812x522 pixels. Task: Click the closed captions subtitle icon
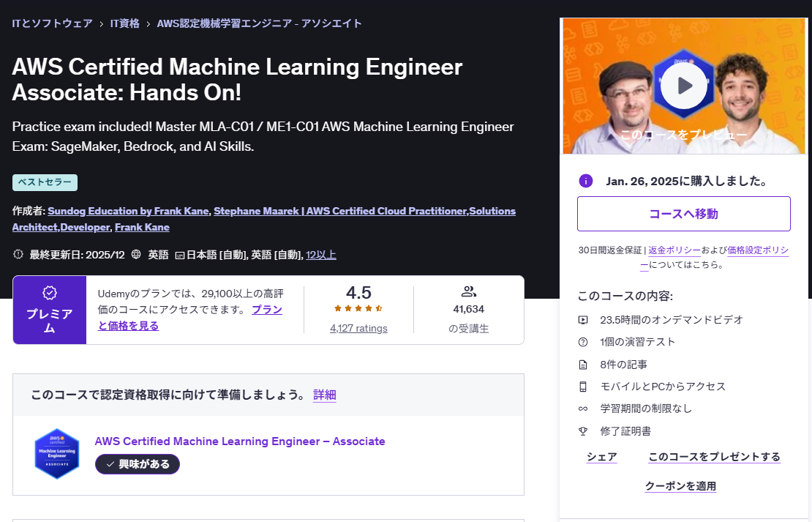coord(180,255)
